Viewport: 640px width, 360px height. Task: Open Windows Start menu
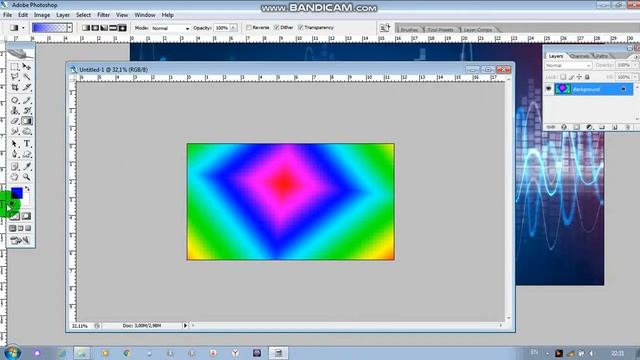(x=12, y=353)
